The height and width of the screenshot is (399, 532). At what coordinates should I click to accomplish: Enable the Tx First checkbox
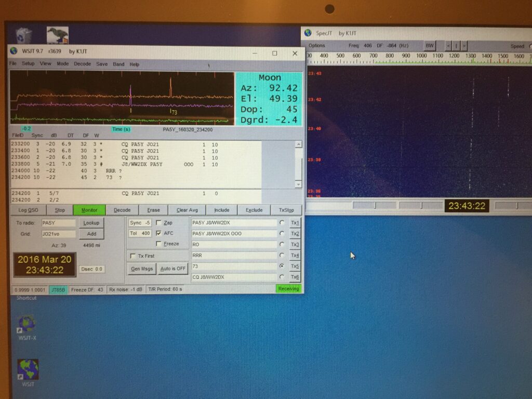(132, 256)
